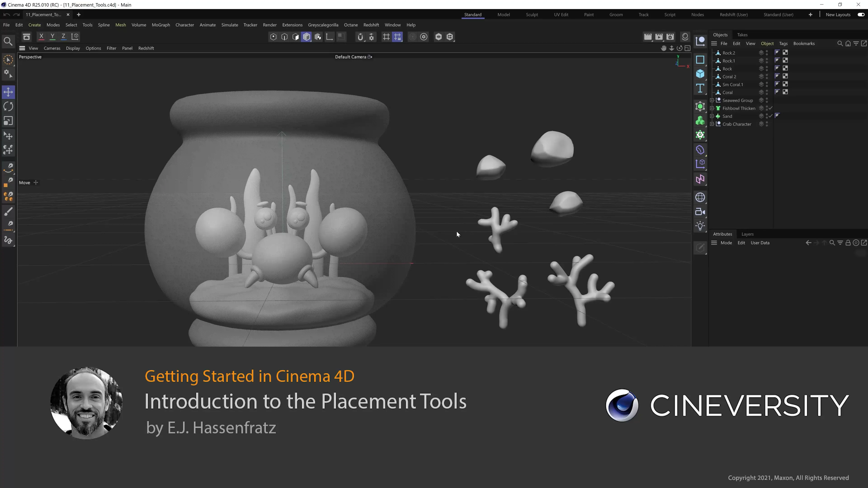Viewport: 868px width, 488px height.
Task: Click the Undo arrow
Action: [x=6, y=14]
